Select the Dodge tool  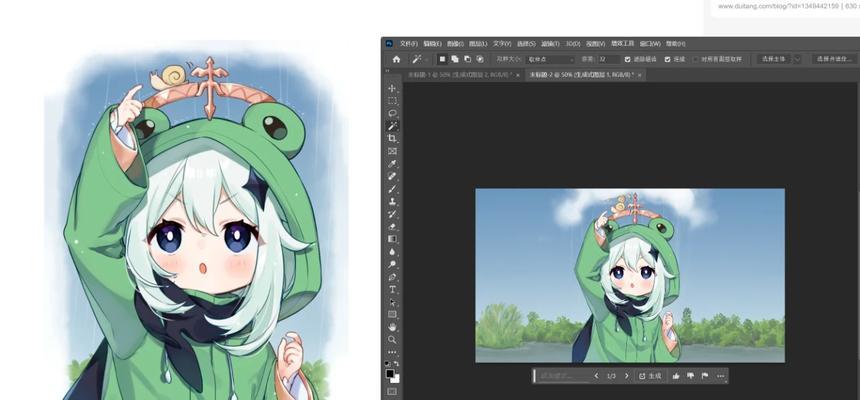coord(392,264)
